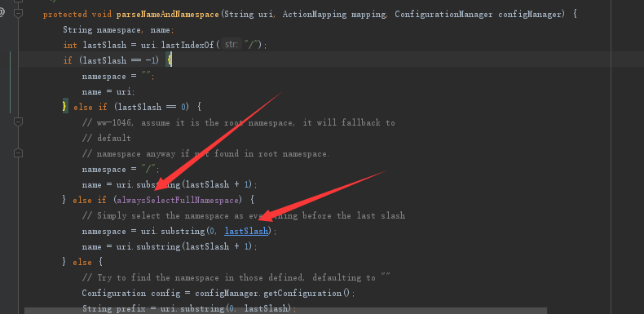Click the @ annotation gutter icon
Image resolution: width=644 pixels, height=314 pixels.
[x=2, y=13]
